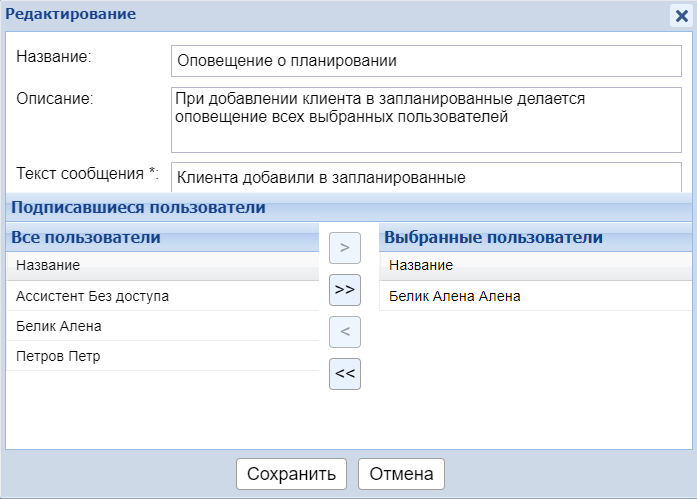Screen dimensions: 697x499
Task: Click the single left arrow (<) button
Action: (x=344, y=331)
